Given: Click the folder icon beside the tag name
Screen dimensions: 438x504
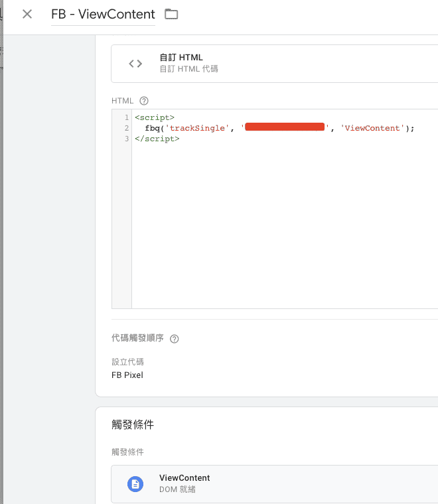Looking at the screenshot, I should pyautogui.click(x=171, y=14).
